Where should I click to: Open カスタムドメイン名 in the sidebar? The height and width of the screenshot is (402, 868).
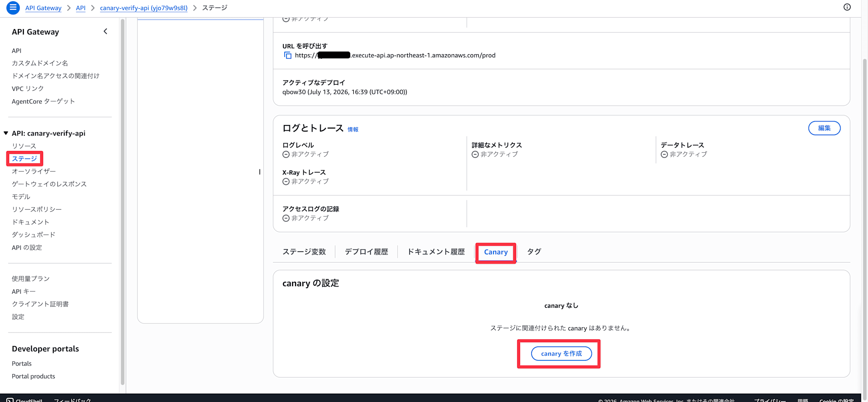pyautogui.click(x=40, y=63)
